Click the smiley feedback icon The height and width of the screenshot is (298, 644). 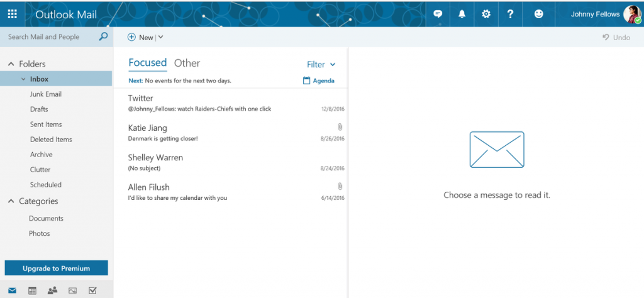538,14
